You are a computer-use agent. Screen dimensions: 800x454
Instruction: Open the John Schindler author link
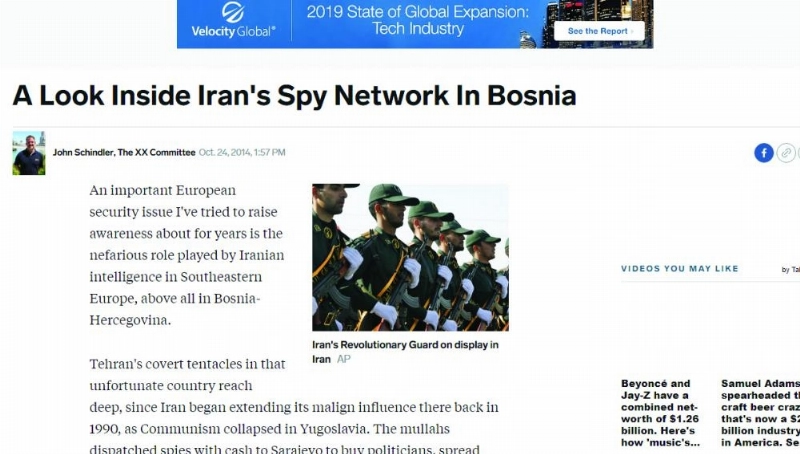tap(83, 152)
